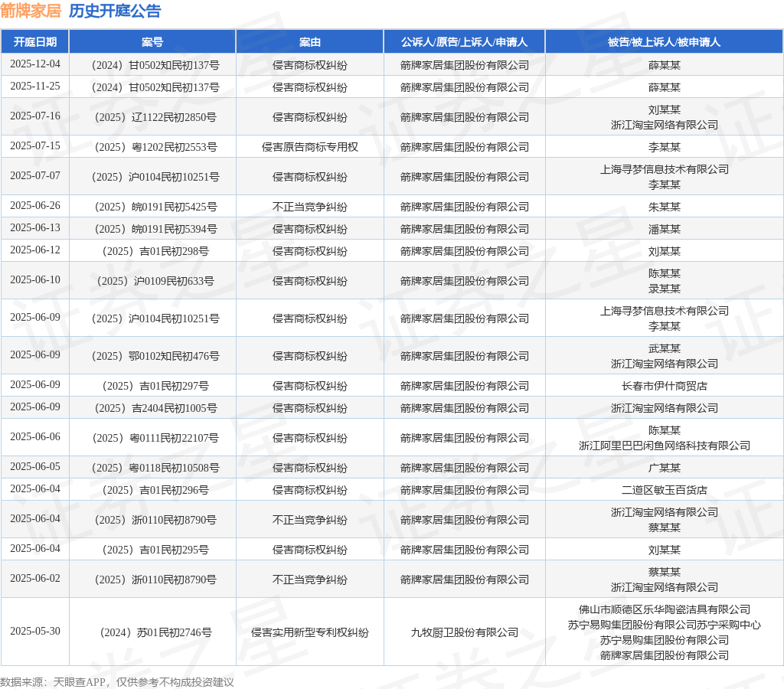Select defendant 武某某
784x689 pixels.
664,348
